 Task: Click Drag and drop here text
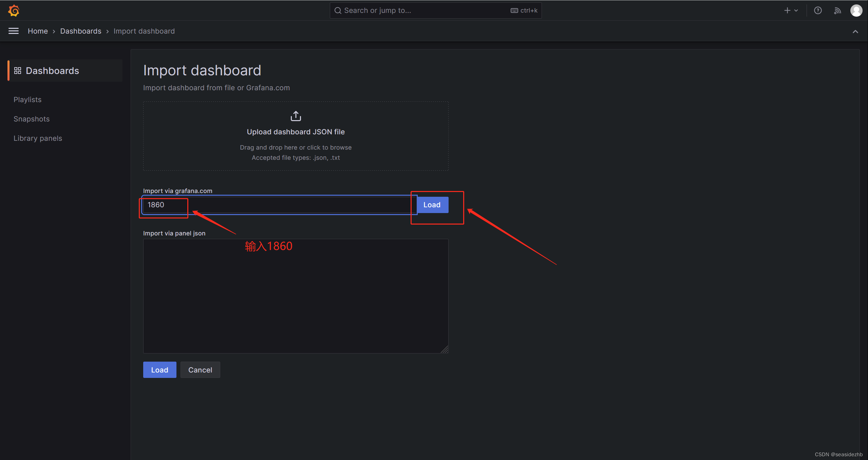click(x=296, y=148)
